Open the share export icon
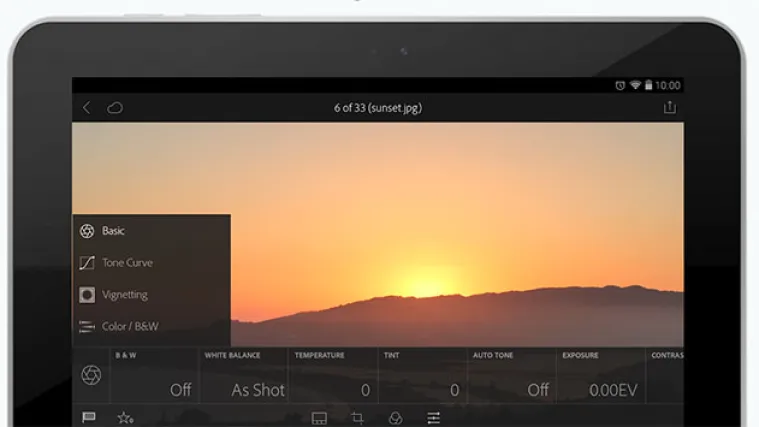Viewport: 759px width, 427px height. click(669, 108)
